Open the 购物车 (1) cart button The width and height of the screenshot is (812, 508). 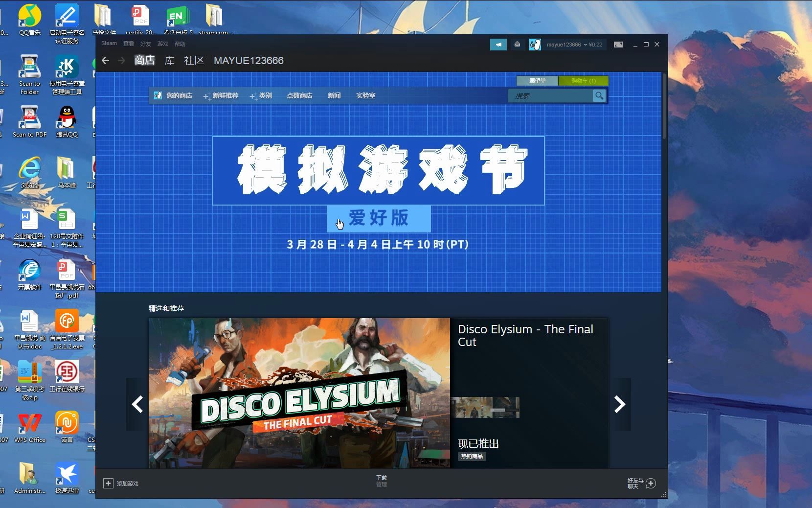584,81
